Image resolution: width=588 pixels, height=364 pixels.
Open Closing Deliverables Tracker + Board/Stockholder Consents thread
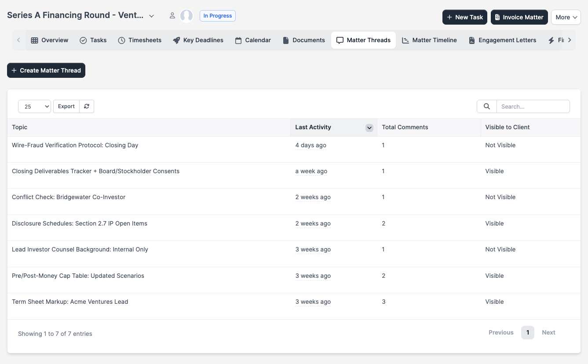(x=95, y=171)
